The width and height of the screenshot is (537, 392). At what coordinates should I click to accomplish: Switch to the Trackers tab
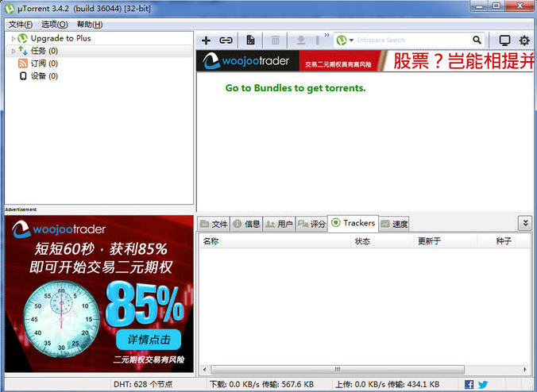353,223
